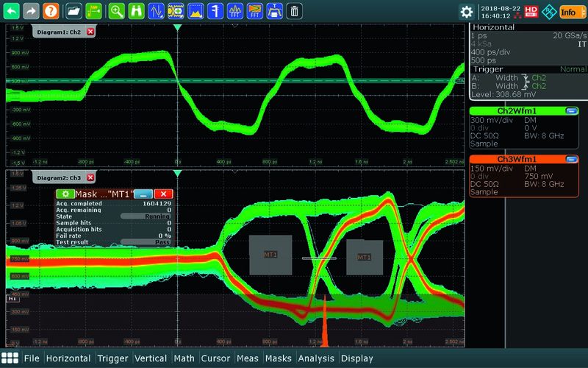Screen dimensions: 588x368
Task: Select the orange-green FFT icon
Action: click(255, 11)
